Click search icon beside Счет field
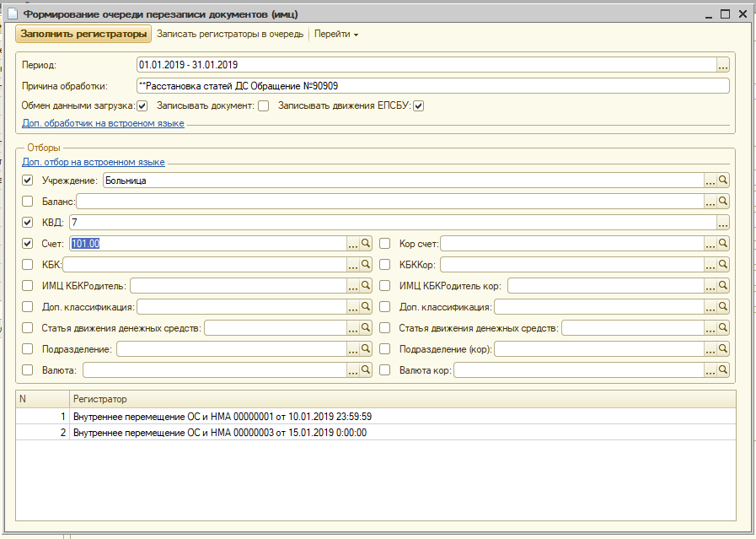Viewport: 756px width, 539px height. coord(366,244)
